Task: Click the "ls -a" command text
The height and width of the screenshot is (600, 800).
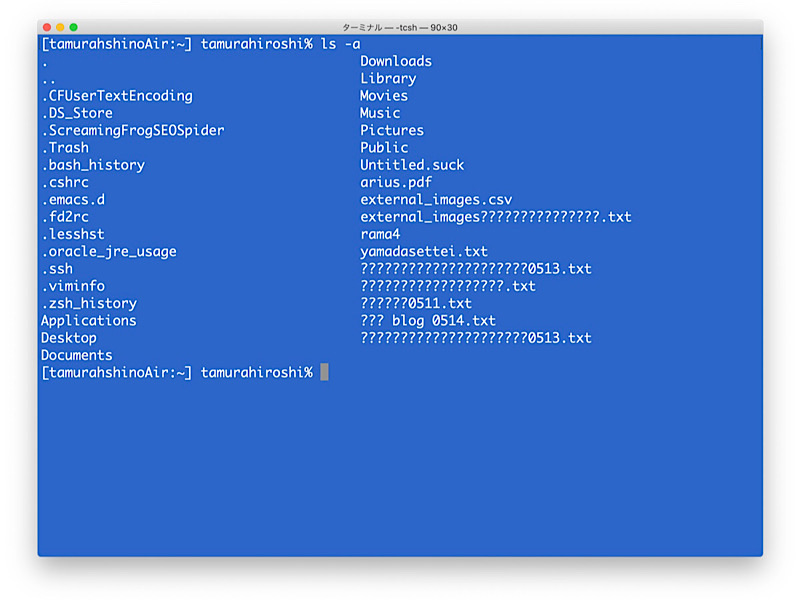Action: (340, 44)
